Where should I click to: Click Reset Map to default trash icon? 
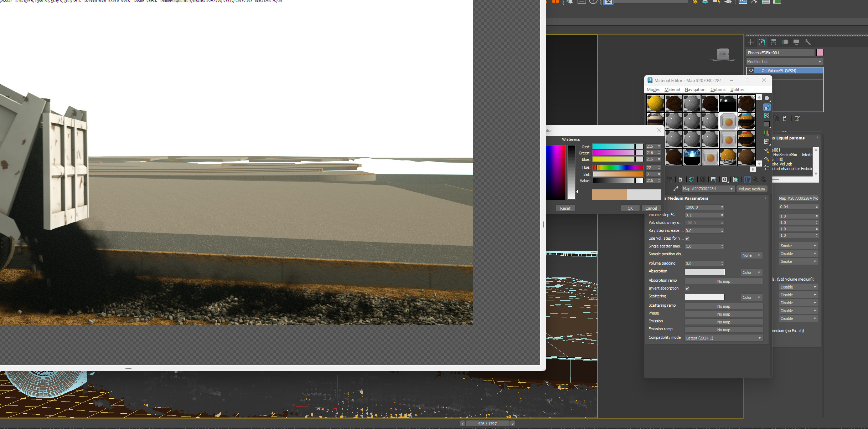[x=680, y=179]
